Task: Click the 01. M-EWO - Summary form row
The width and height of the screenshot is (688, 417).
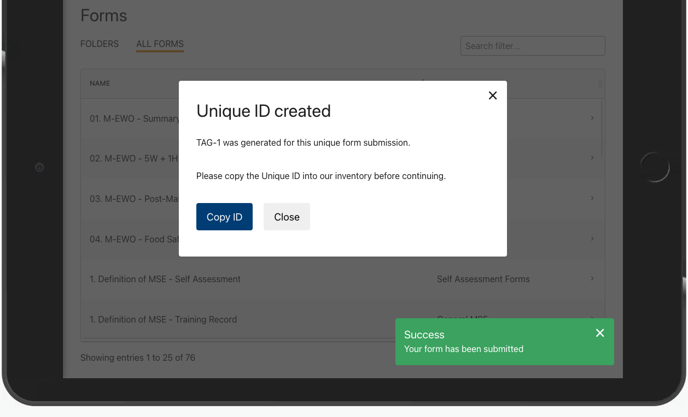Action: pos(134,119)
